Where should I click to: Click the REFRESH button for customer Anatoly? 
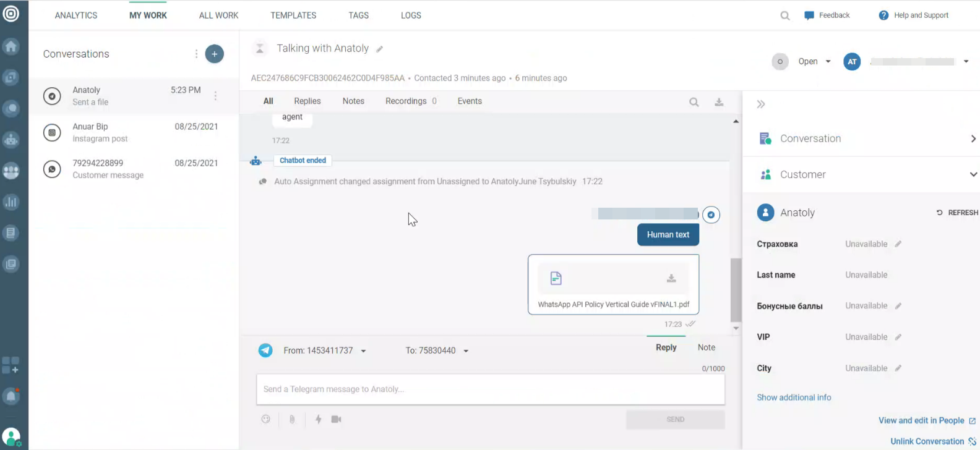(957, 213)
